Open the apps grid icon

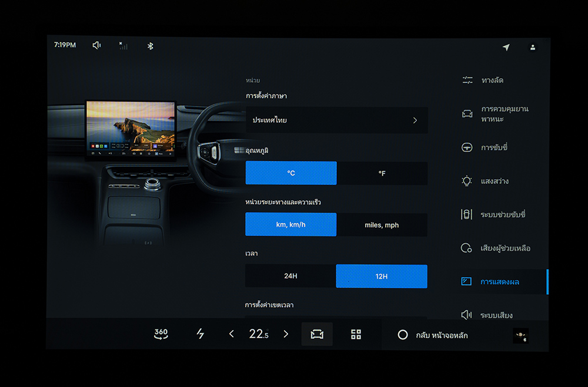click(356, 334)
